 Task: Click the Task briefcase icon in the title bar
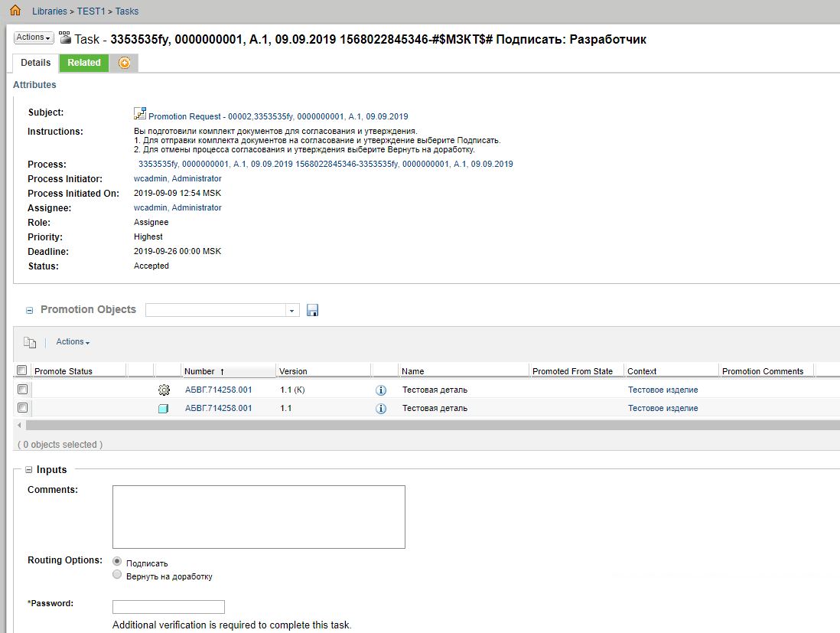click(x=63, y=39)
